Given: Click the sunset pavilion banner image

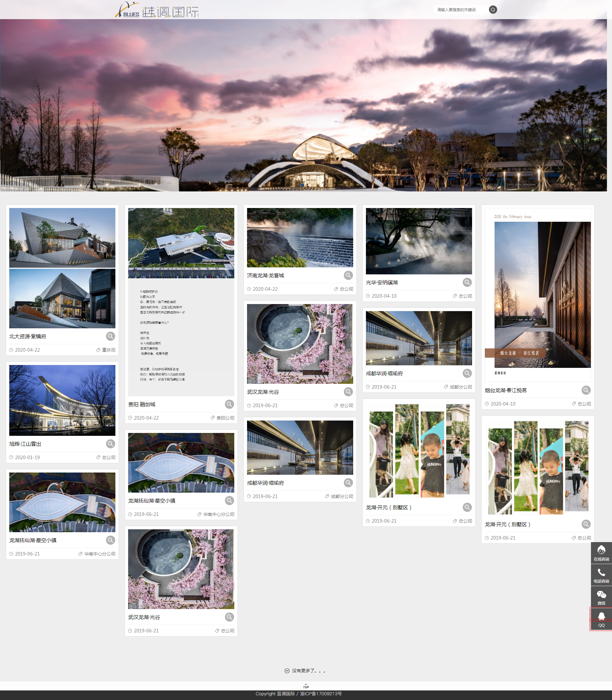Looking at the screenshot, I should (x=303, y=105).
